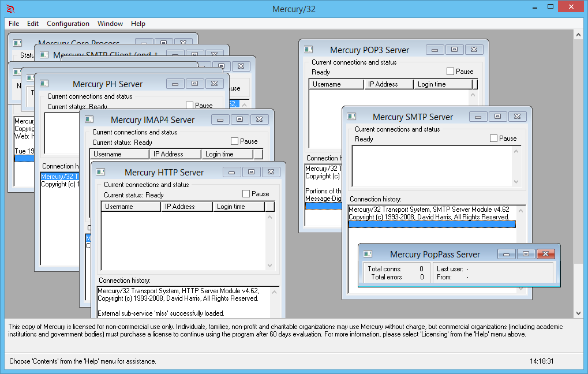Click IP Address column header in HTTP Server
The height and width of the screenshot is (374, 588).
(x=187, y=207)
